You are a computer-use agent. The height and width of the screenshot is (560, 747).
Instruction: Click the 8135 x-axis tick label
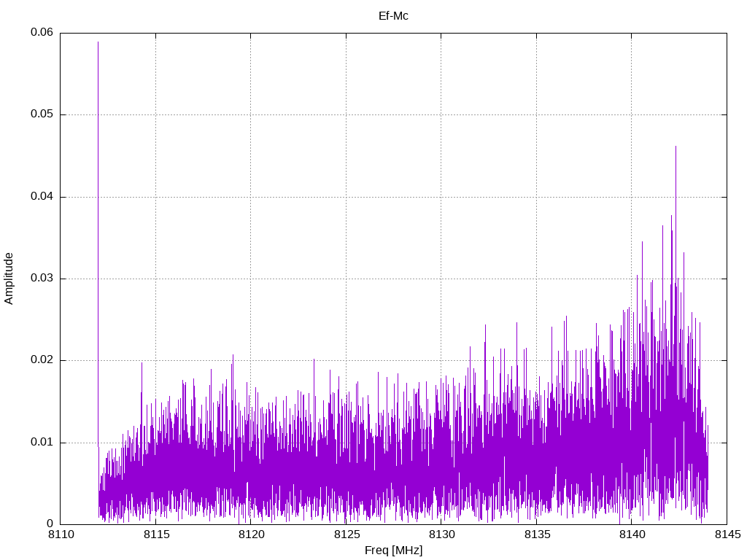(x=537, y=534)
